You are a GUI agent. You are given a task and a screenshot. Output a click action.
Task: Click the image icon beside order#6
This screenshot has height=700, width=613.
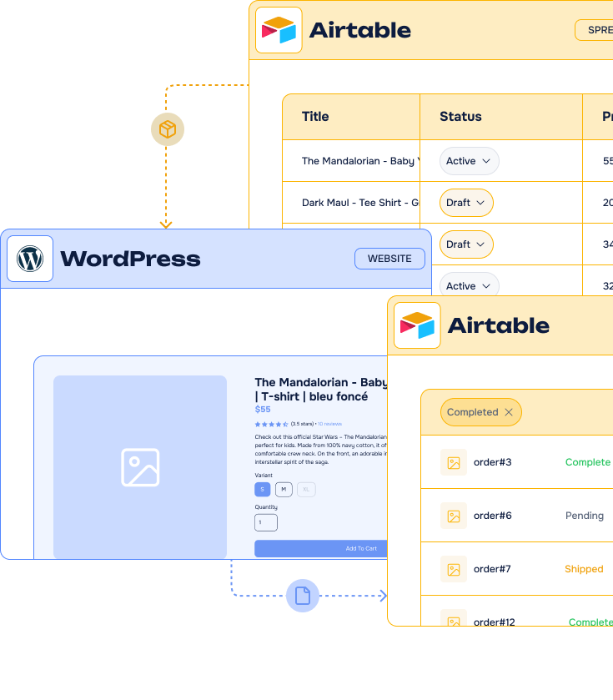point(454,516)
